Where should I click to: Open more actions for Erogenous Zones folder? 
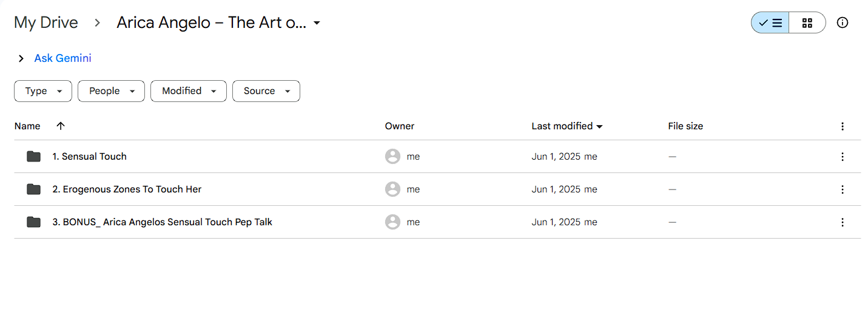[x=842, y=189]
